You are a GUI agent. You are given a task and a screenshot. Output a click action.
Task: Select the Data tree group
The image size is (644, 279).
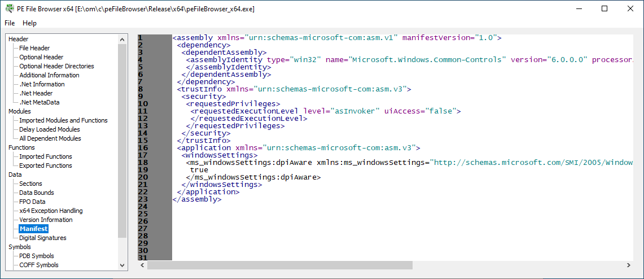point(15,175)
